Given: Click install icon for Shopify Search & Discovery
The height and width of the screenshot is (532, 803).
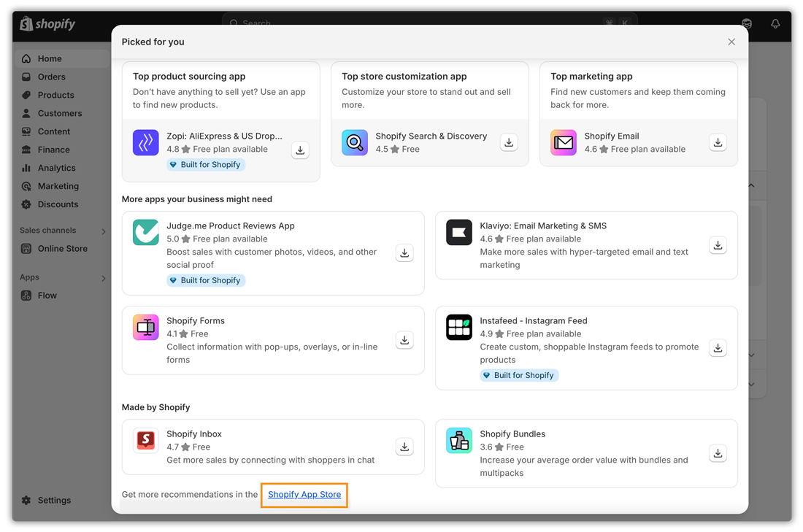Looking at the screenshot, I should click(509, 142).
